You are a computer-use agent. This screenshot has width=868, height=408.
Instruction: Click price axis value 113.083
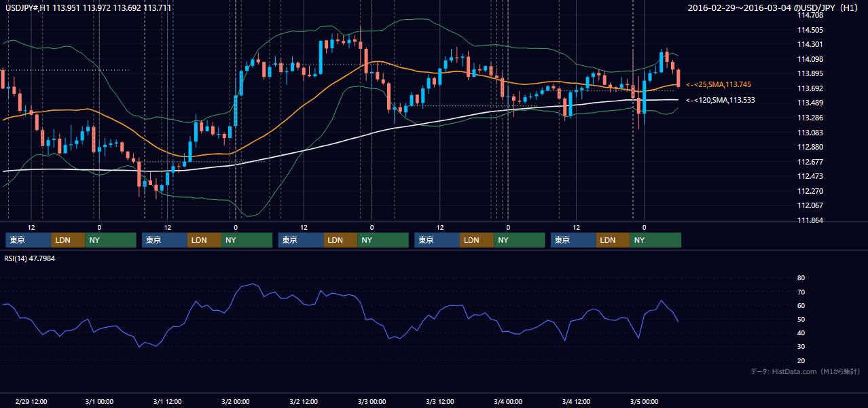(810, 133)
